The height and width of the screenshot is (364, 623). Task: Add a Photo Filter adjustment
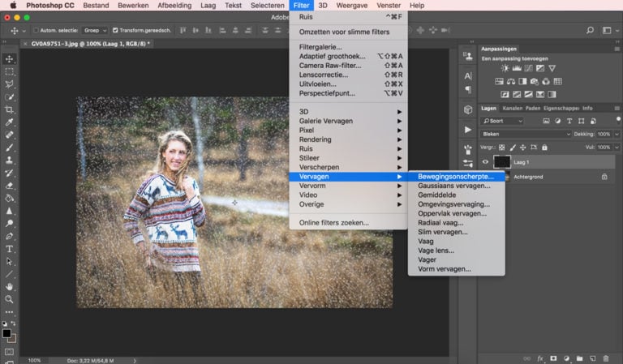point(535,81)
